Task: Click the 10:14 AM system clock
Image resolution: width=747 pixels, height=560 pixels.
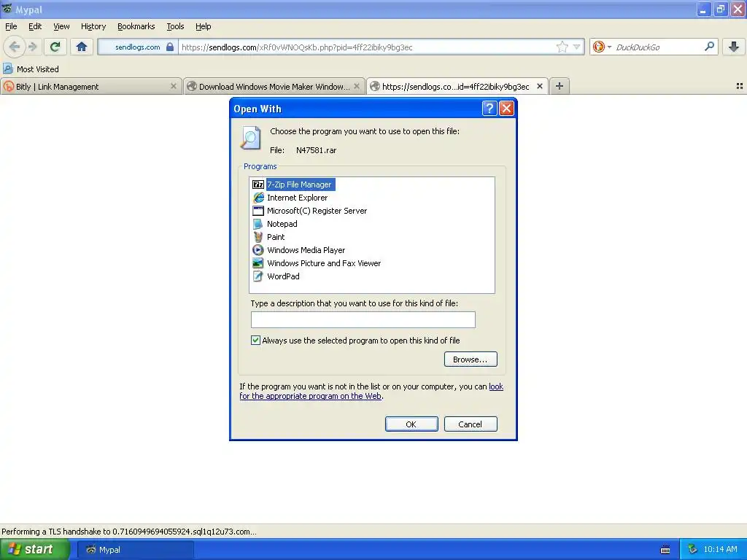Action: click(x=720, y=549)
